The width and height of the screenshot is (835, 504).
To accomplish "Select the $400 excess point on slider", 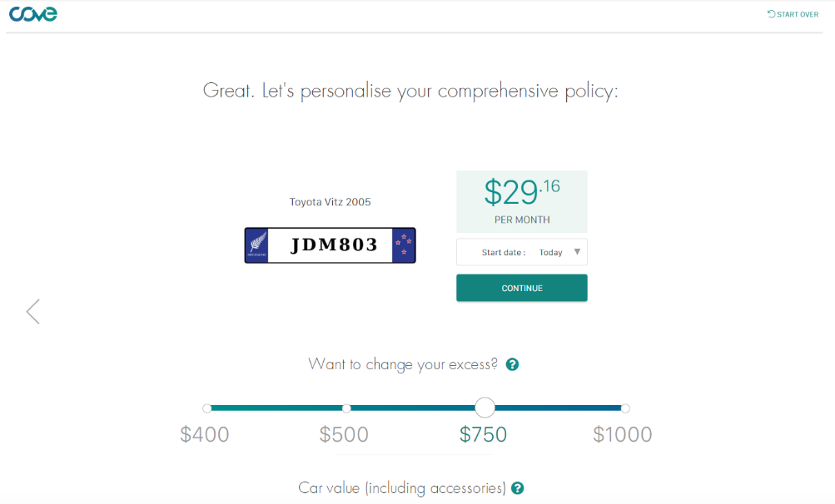I will click(206, 408).
